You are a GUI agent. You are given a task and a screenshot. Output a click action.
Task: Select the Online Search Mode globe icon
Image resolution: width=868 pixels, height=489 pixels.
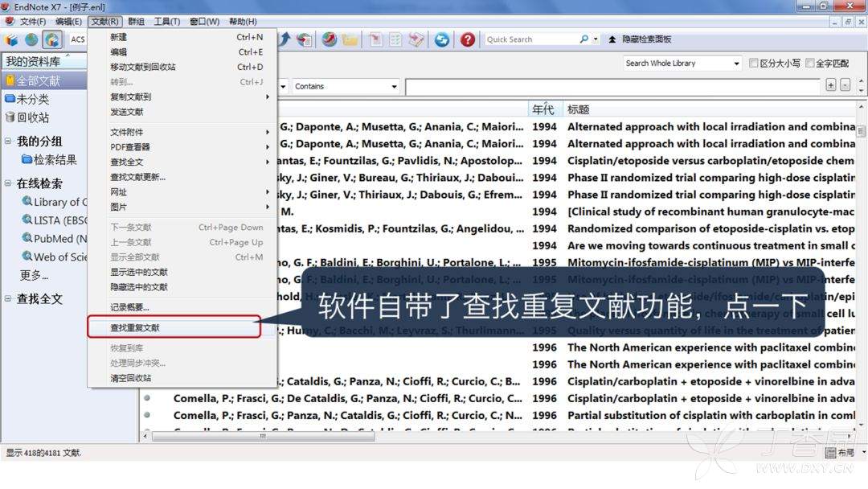point(31,39)
